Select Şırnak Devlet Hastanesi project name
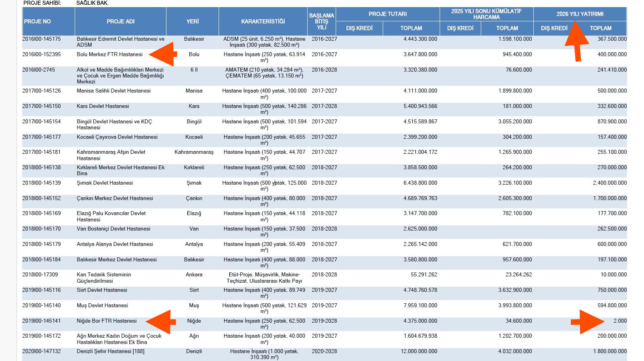Screen dimensions: 644x361 [105, 183]
